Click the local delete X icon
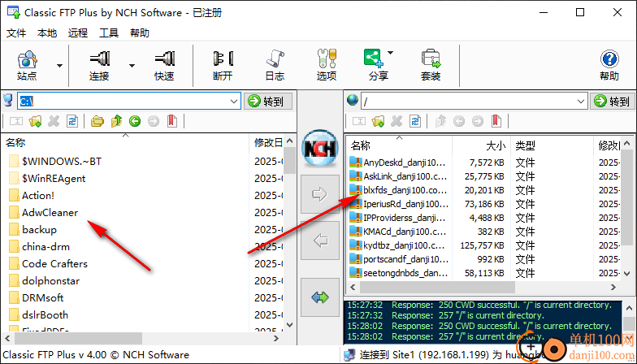Screen dimensions: 637x364 click(x=54, y=121)
